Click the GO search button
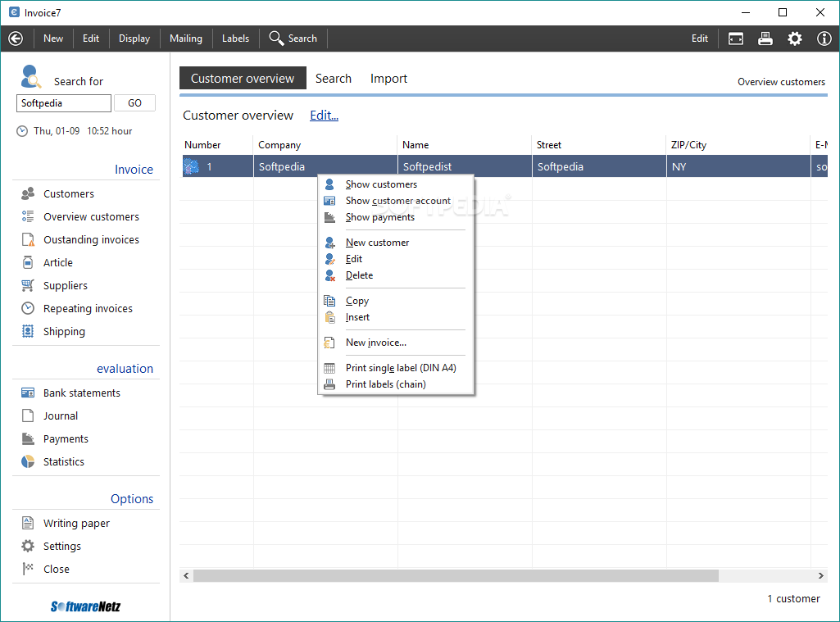Viewport: 840px width, 622px height. (134, 103)
